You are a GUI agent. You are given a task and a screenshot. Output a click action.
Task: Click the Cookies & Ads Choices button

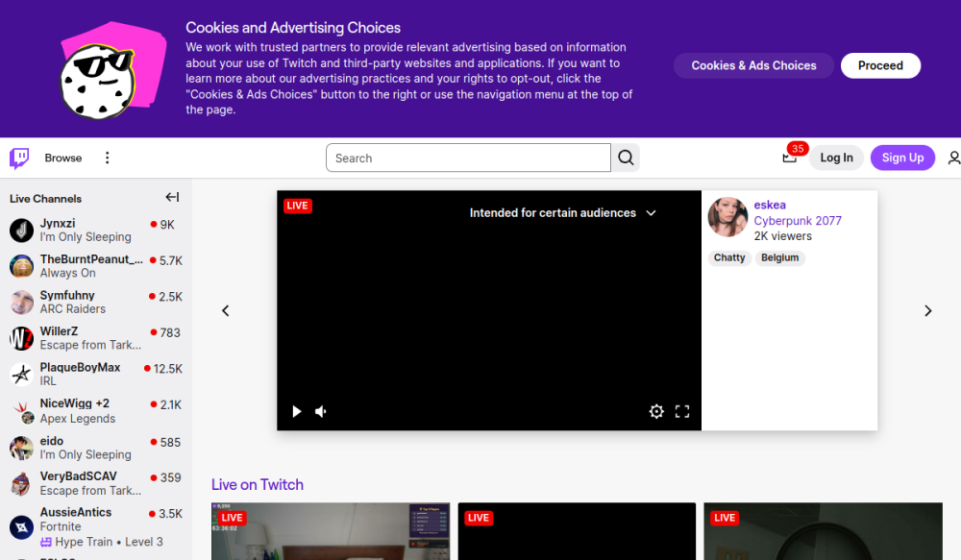point(753,65)
